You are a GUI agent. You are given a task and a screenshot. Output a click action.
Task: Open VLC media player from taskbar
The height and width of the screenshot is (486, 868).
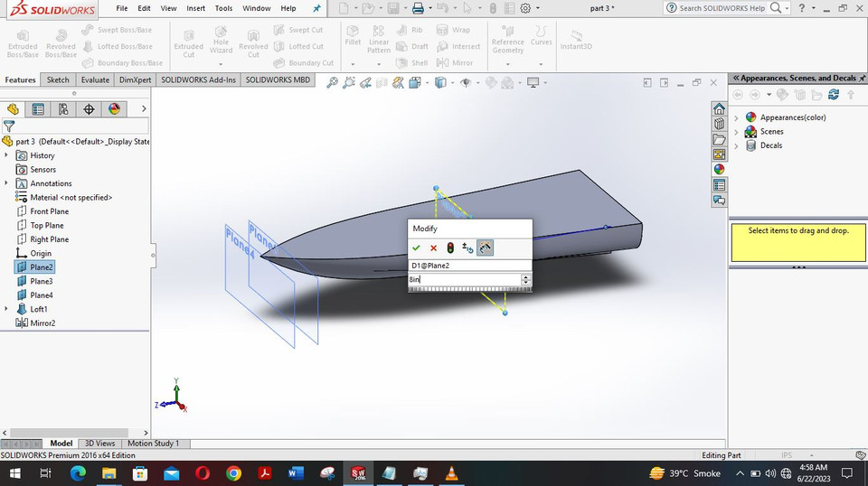(x=451, y=473)
